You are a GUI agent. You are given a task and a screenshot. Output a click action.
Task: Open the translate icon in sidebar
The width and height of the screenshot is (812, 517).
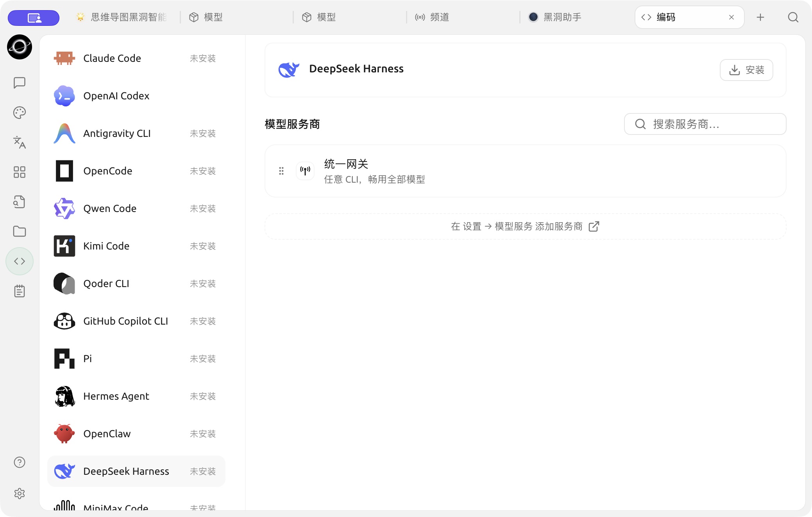click(20, 142)
